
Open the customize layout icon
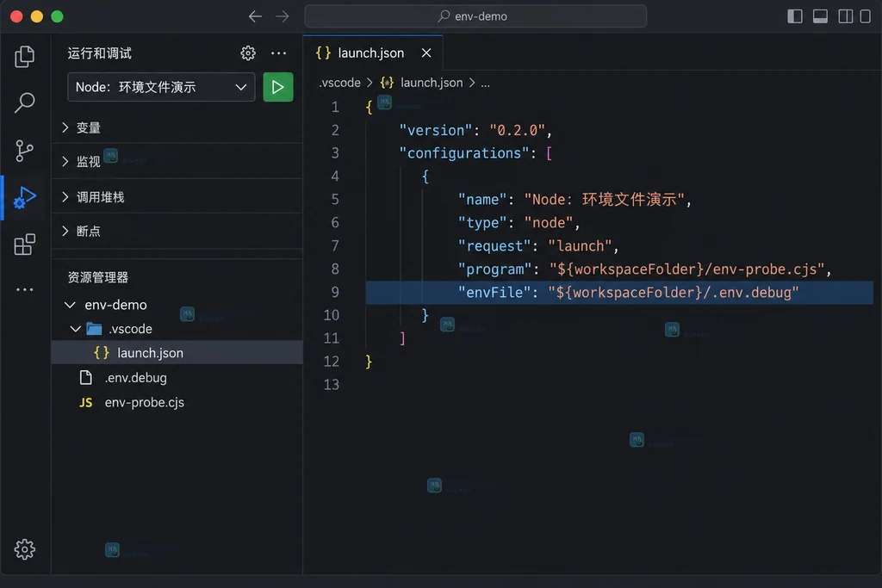[x=866, y=16]
